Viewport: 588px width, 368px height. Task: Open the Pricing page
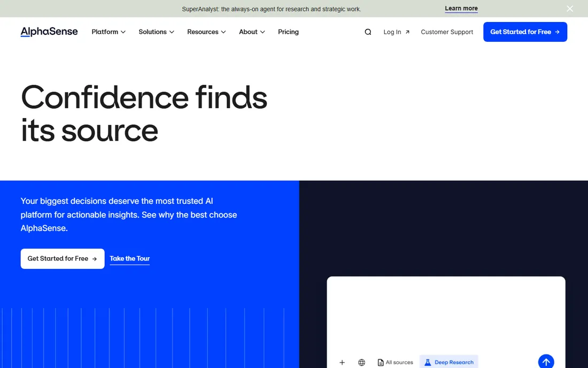(x=288, y=32)
